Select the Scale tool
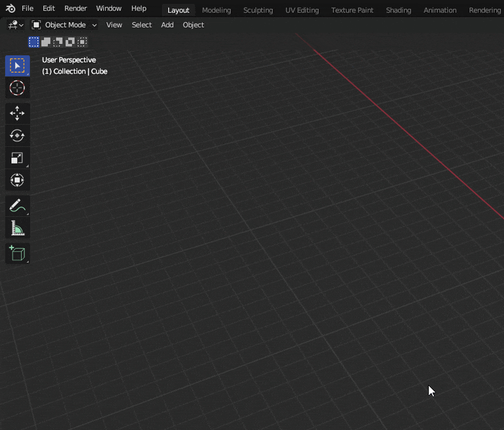 pos(17,158)
